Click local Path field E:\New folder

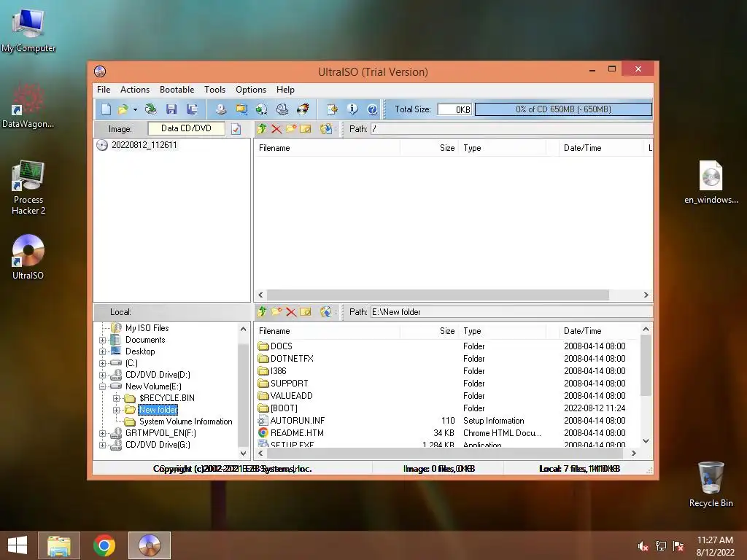(511, 312)
